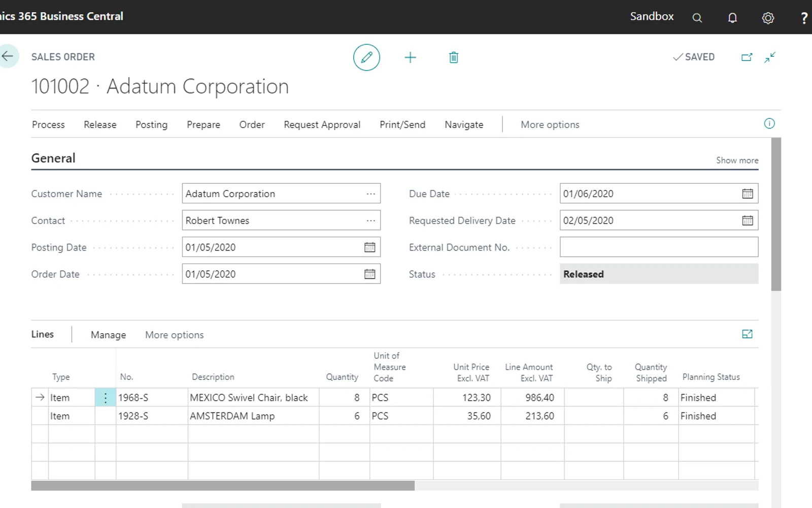Click the 1928-S item number cell

pyautogui.click(x=152, y=416)
